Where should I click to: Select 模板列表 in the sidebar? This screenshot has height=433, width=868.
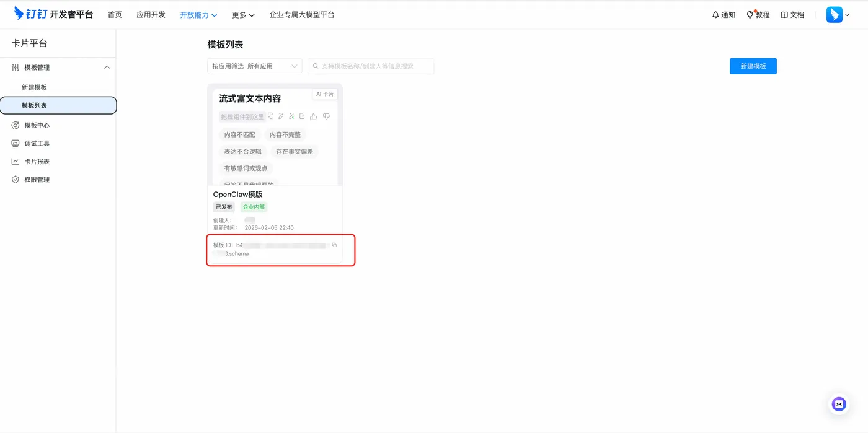(58, 105)
